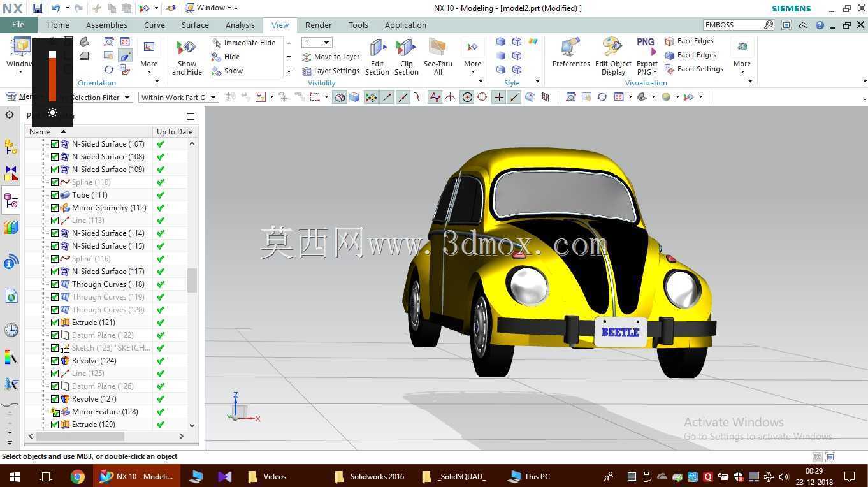
Task: Toggle Mirror Geometry (112) checkbox
Action: click(55, 208)
